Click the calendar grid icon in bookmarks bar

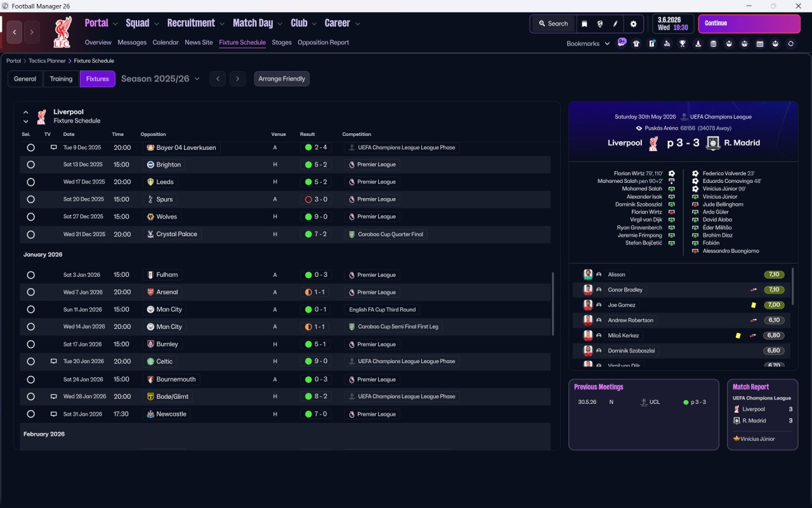click(x=760, y=44)
